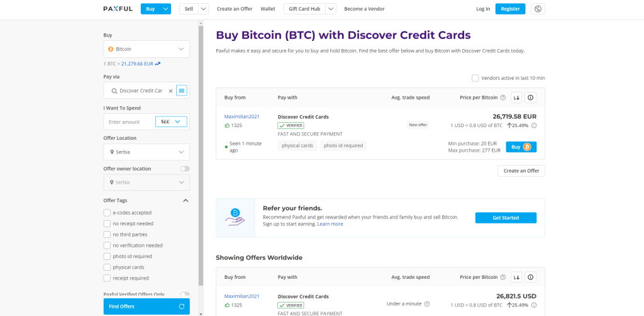
Task: Click the photo id required offer tag
Action: click(x=343, y=145)
